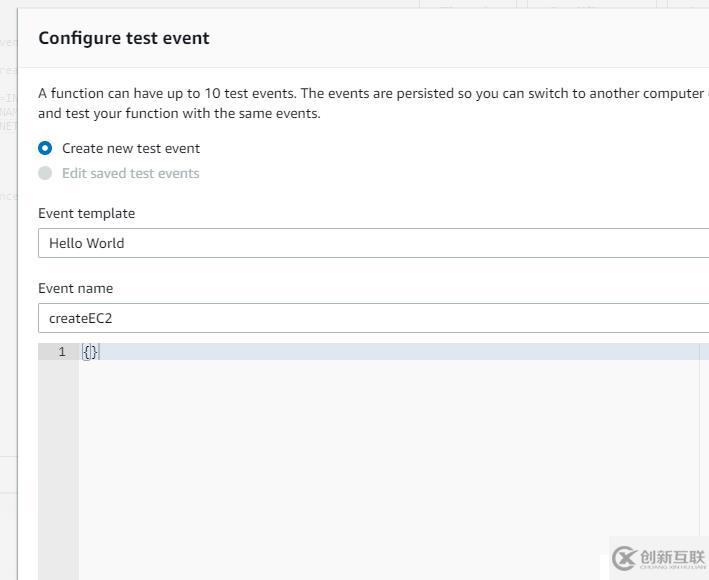709x580 pixels.
Task: Click the blank gutter area below line number 1
Action: point(58,460)
